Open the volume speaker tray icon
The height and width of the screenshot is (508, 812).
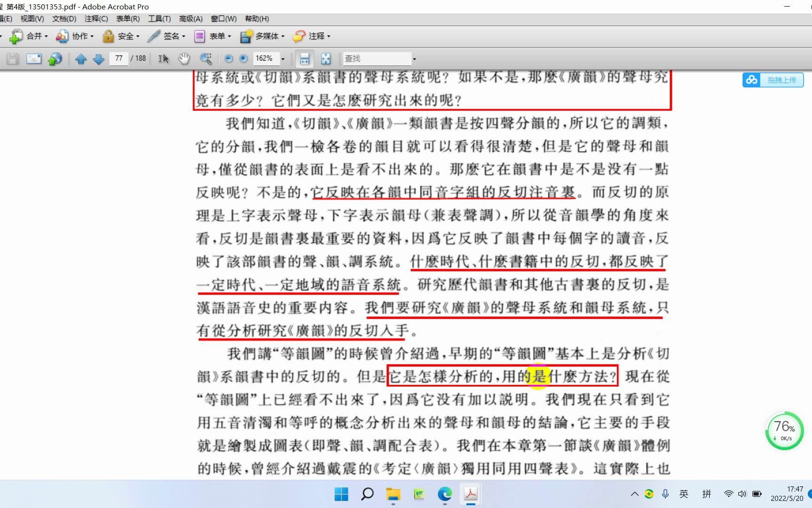coord(742,494)
